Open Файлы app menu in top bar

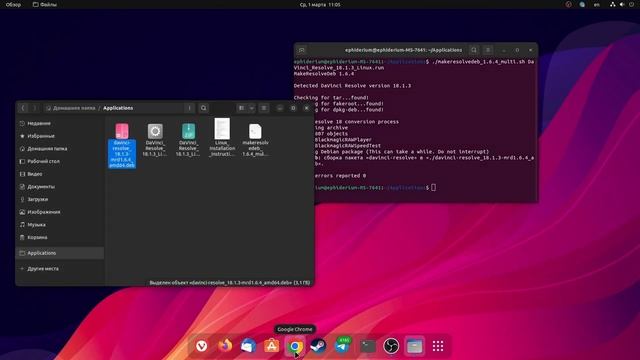(45, 4)
